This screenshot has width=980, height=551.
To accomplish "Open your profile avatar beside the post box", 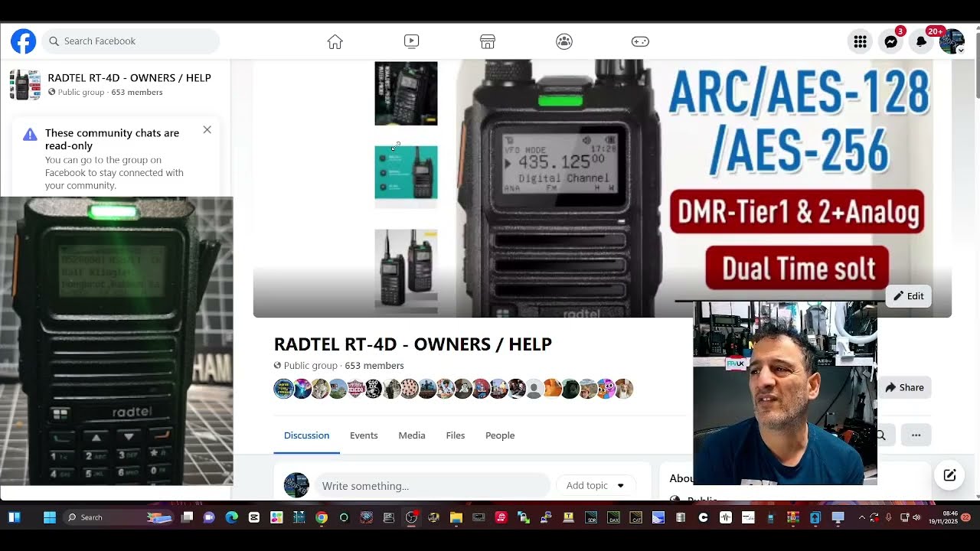I will [x=296, y=485].
